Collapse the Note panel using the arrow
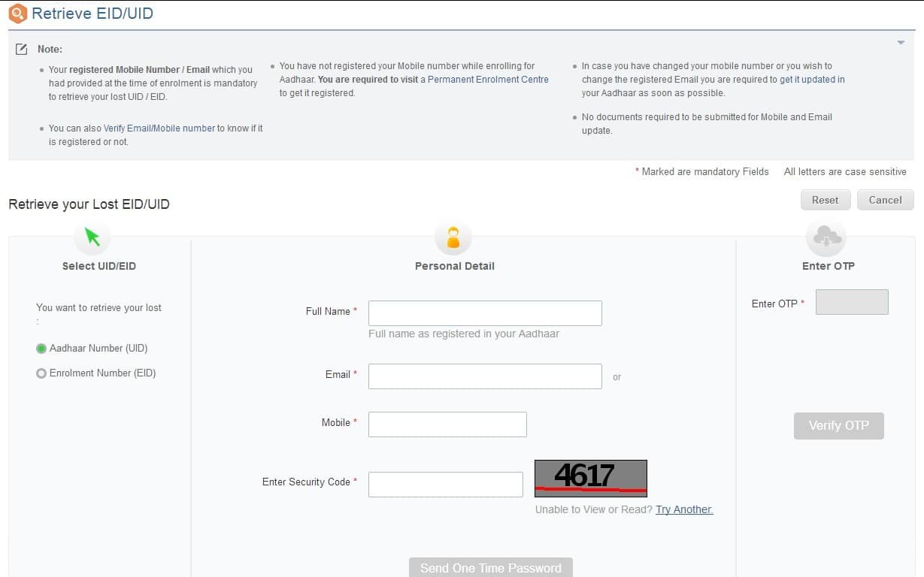 click(901, 43)
